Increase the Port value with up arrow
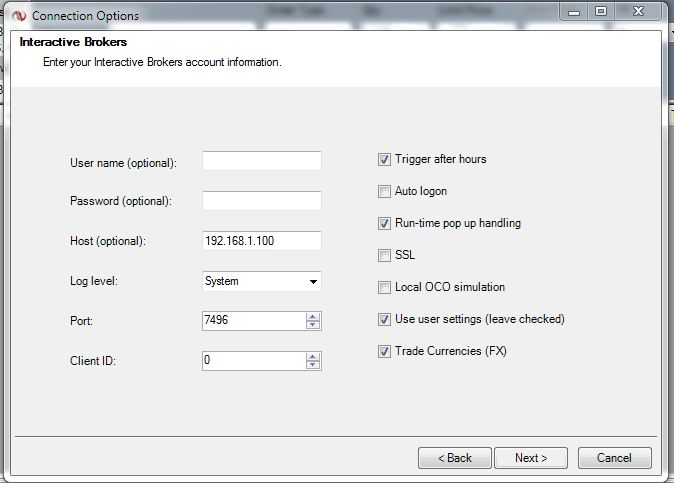Viewport: 674px width, 483px height. click(313, 317)
